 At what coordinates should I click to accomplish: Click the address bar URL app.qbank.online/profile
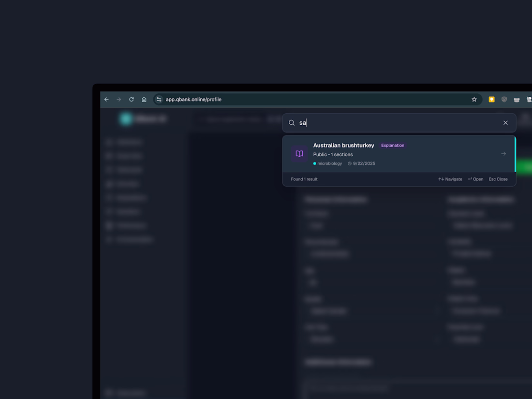193,100
